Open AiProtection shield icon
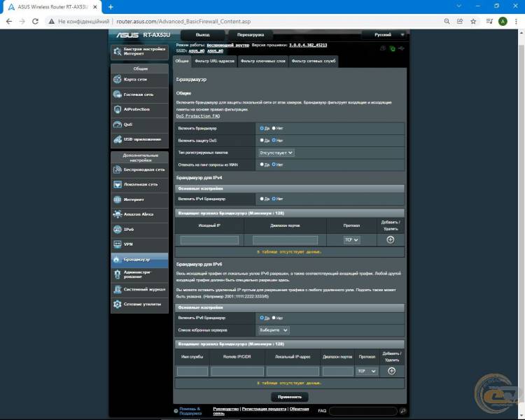The image size is (525, 420). [117, 109]
